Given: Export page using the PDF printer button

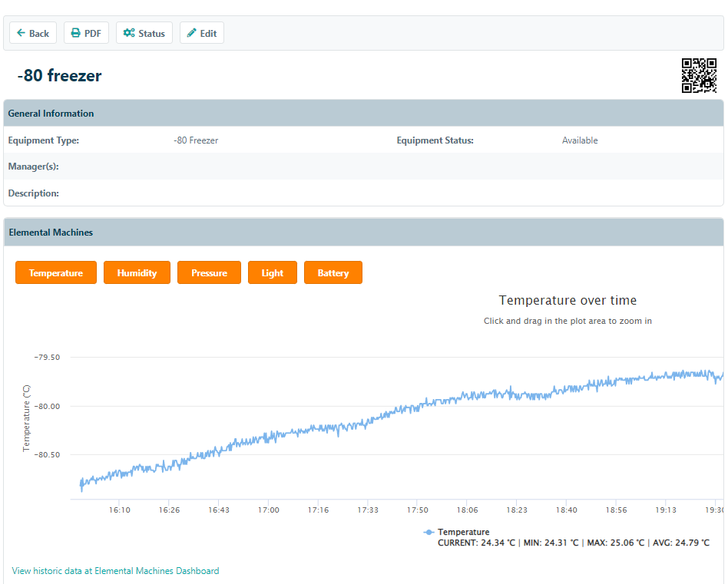Looking at the screenshot, I should pos(86,33).
